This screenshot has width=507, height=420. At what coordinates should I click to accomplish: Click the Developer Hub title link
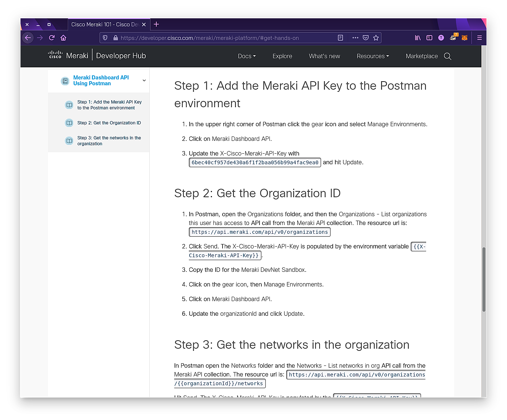click(x=121, y=56)
